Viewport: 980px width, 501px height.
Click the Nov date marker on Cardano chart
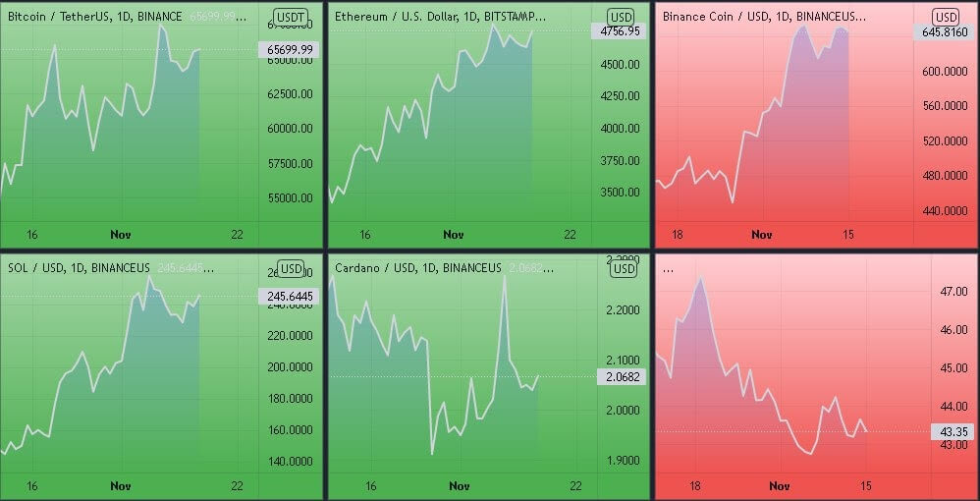460,485
